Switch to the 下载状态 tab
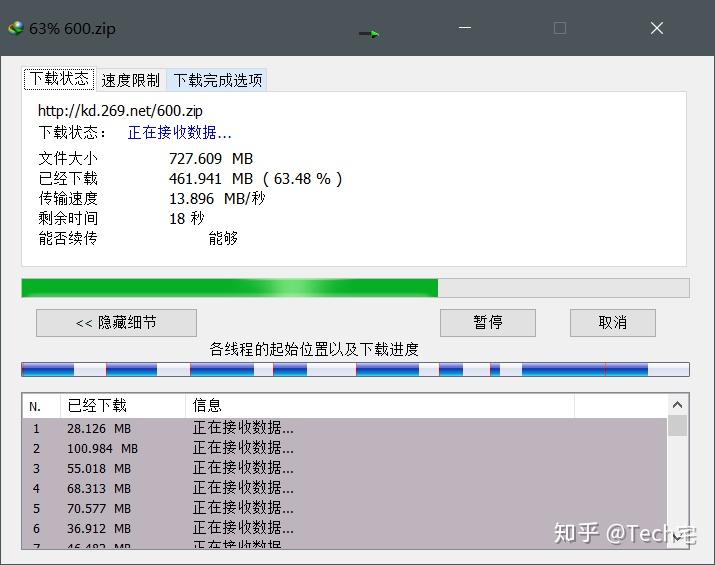 click(x=59, y=79)
